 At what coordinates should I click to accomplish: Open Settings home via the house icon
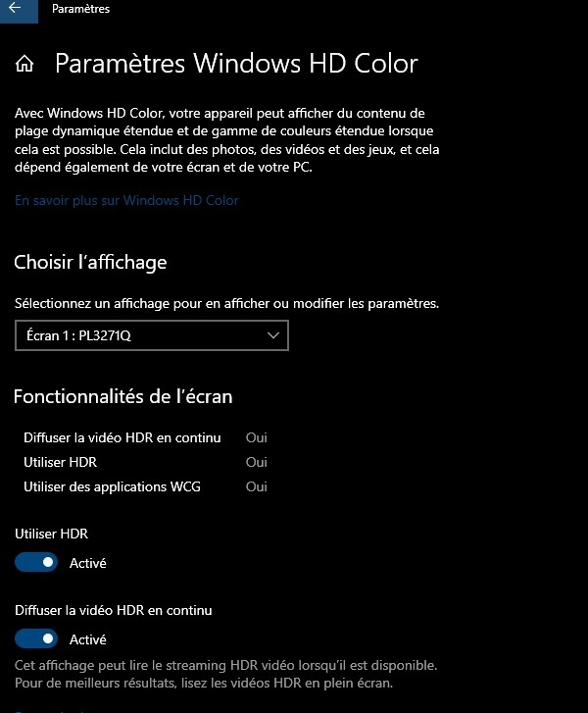click(25, 65)
